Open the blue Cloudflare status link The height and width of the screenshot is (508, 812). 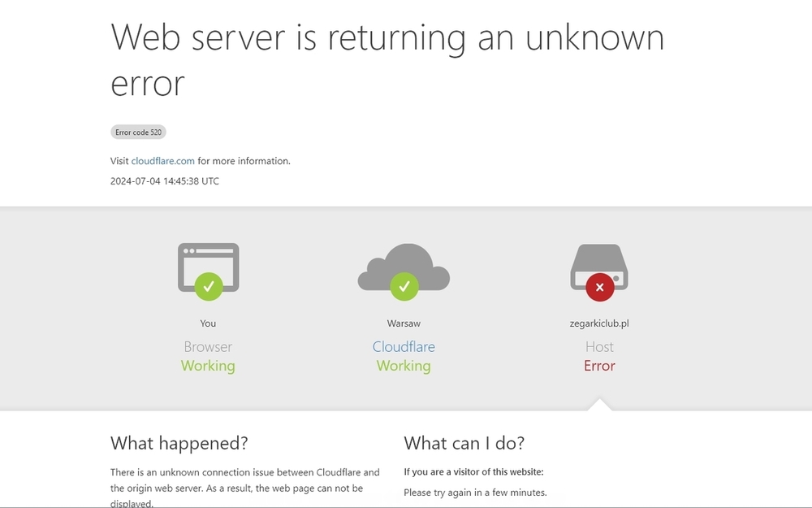(404, 347)
